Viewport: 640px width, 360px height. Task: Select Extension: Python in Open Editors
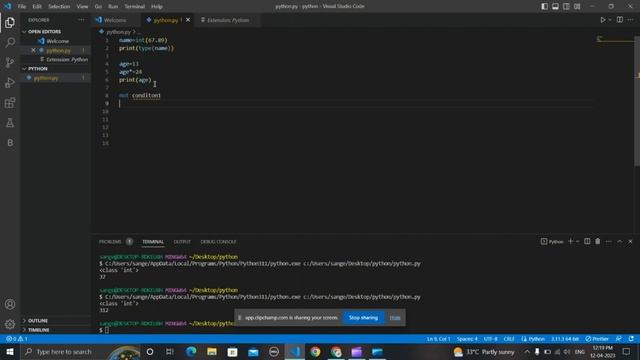pyautogui.click(x=56, y=60)
